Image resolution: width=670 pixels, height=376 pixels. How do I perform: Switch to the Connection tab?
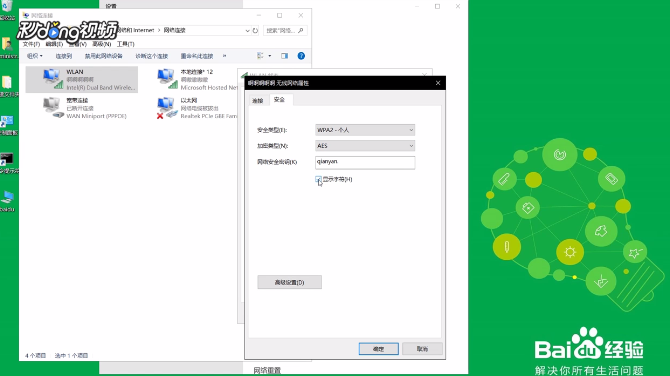tap(258, 100)
